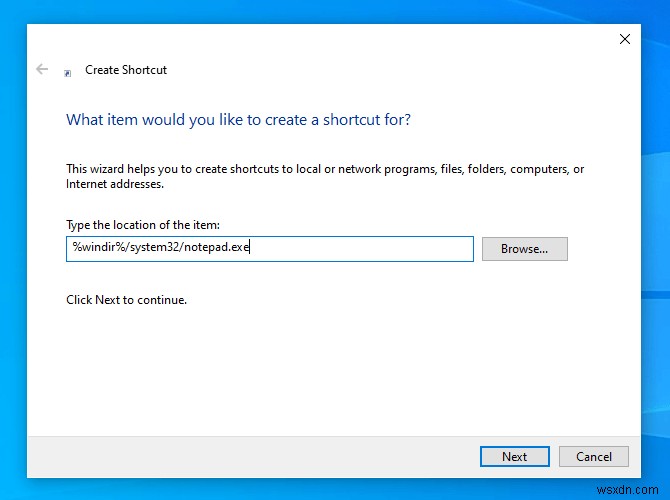Click the Next button
Image resolution: width=670 pixels, height=500 pixels.
[514, 456]
